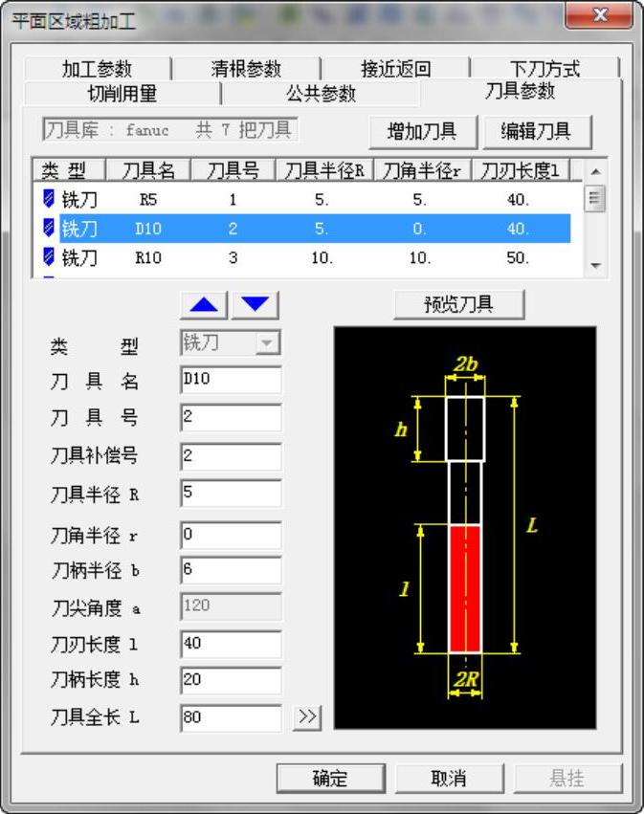
Task: Click the >> button next to 刀具全长 L
Action: pos(307,717)
